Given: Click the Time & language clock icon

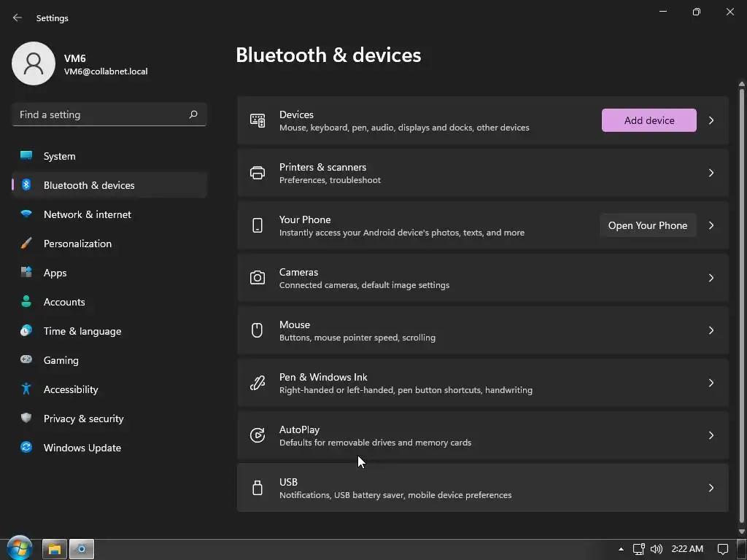Looking at the screenshot, I should click(26, 330).
